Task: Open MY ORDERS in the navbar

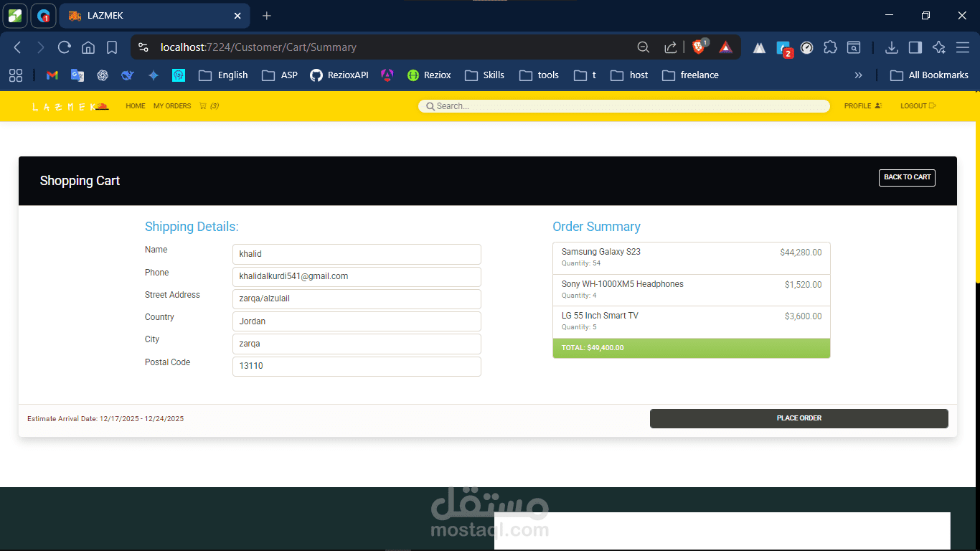Action: click(172, 106)
